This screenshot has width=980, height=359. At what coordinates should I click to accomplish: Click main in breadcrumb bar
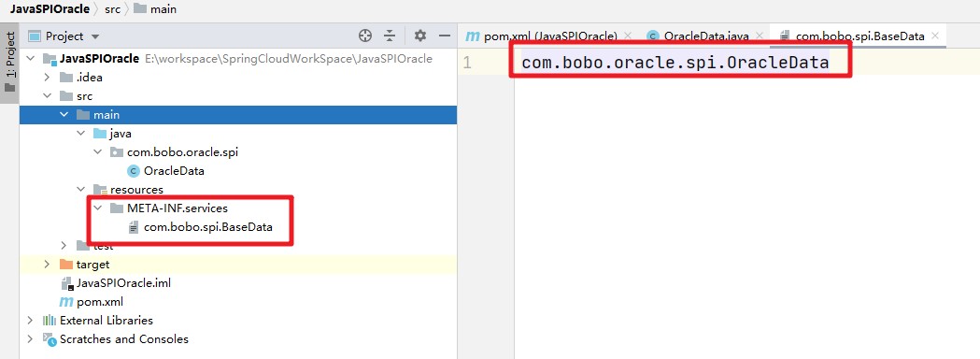156,9
